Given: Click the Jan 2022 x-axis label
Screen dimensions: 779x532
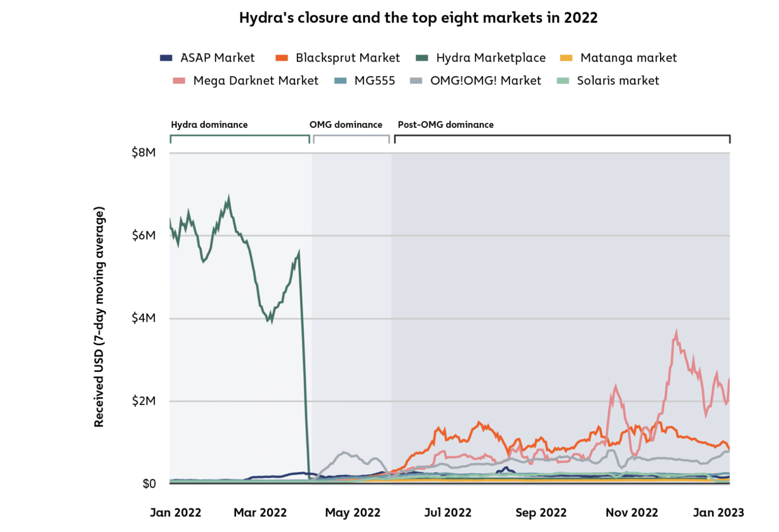Looking at the screenshot, I should pyautogui.click(x=176, y=513).
